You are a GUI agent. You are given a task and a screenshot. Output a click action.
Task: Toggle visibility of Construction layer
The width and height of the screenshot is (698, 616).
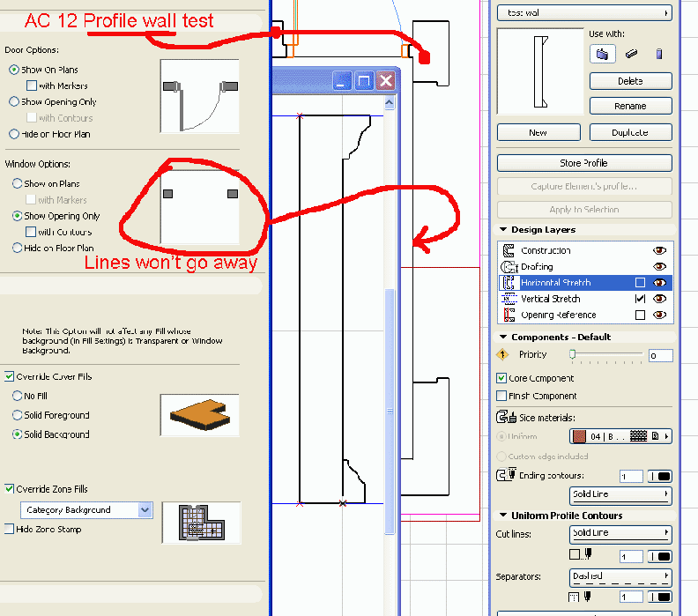pyautogui.click(x=659, y=250)
